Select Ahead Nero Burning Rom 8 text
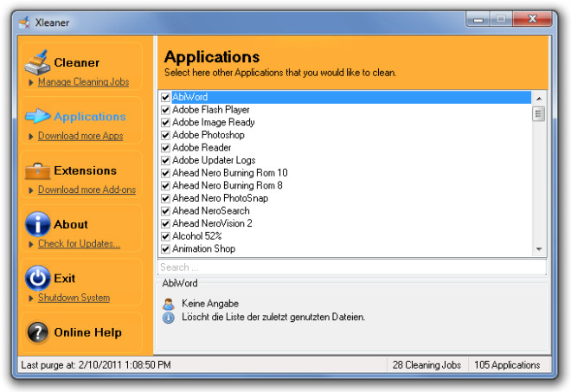The height and width of the screenshot is (392, 571). (228, 185)
